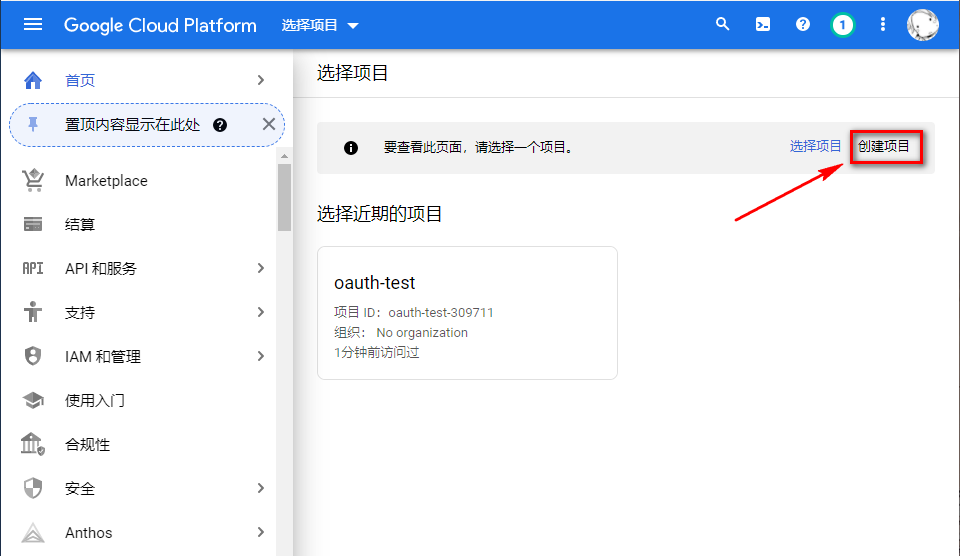Click the 选择近期的项目 heading
Image resolution: width=960 pixels, height=556 pixels.
click(x=380, y=214)
